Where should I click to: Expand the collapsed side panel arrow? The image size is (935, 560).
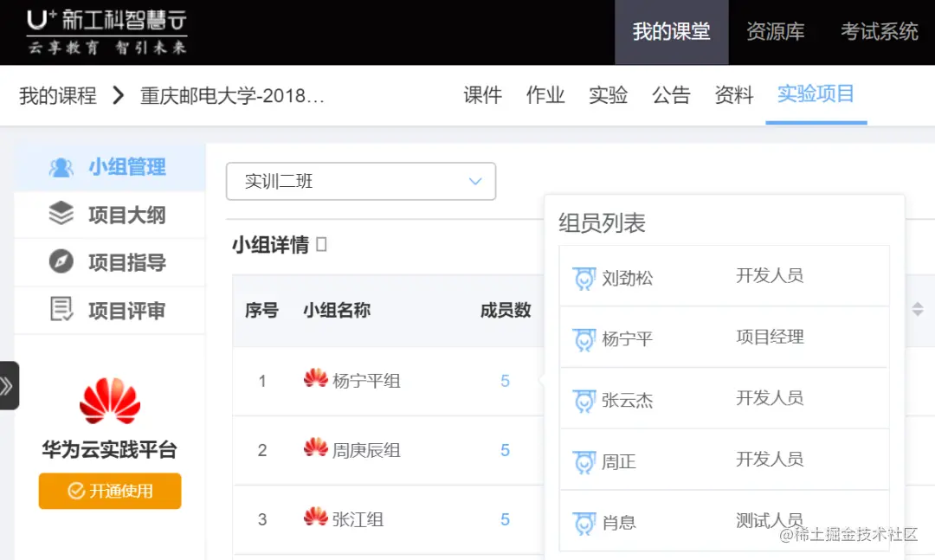coord(8,386)
